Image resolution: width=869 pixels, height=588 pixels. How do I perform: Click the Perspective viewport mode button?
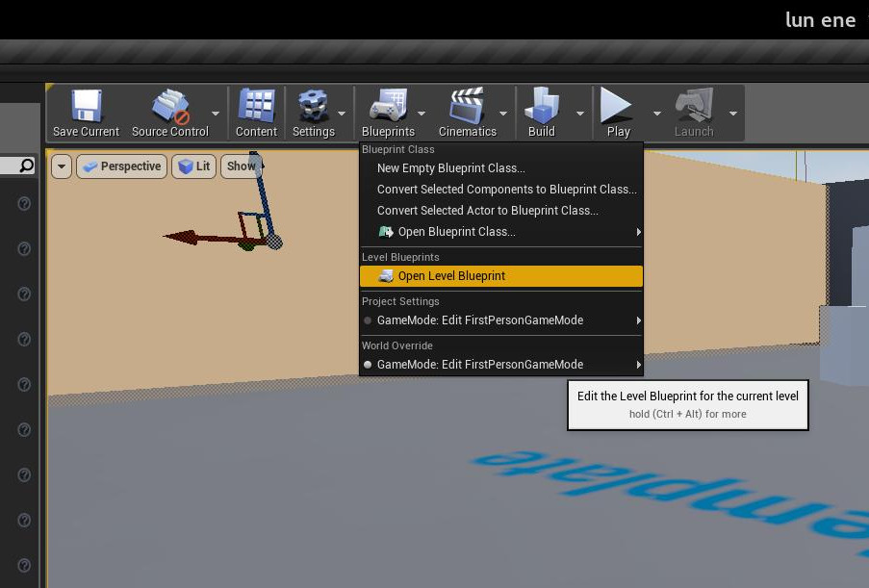tap(121, 166)
